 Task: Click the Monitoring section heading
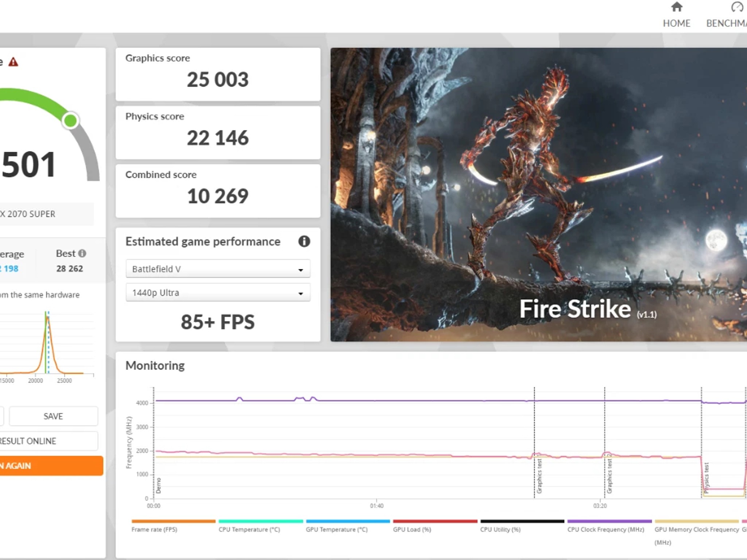coord(155,365)
